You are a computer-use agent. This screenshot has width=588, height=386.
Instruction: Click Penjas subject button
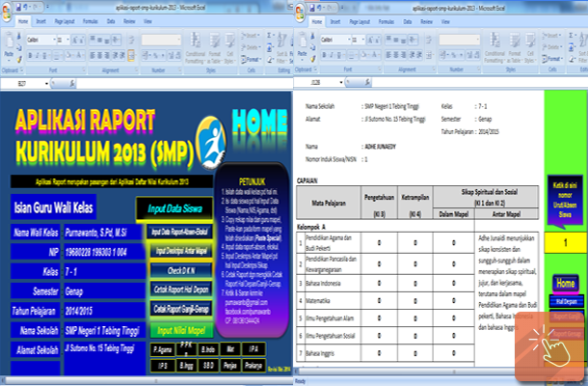coord(229,366)
